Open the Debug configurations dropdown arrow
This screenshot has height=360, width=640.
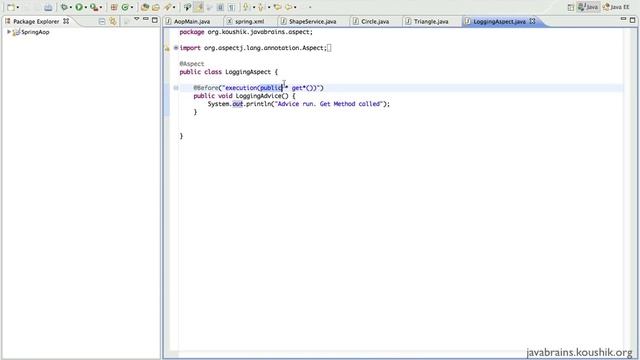pos(71,7)
